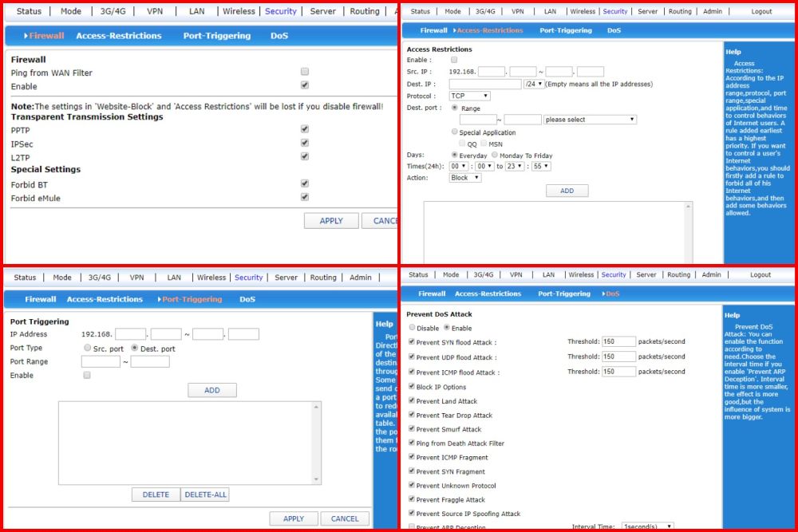
Task: Choose the Monday To Friday radio option
Action: click(495, 155)
